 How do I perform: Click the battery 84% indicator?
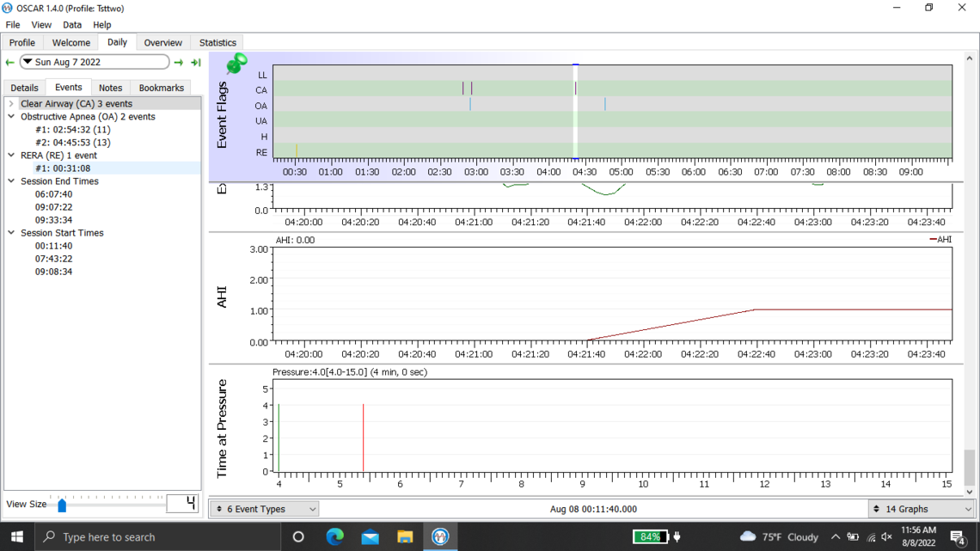click(650, 536)
